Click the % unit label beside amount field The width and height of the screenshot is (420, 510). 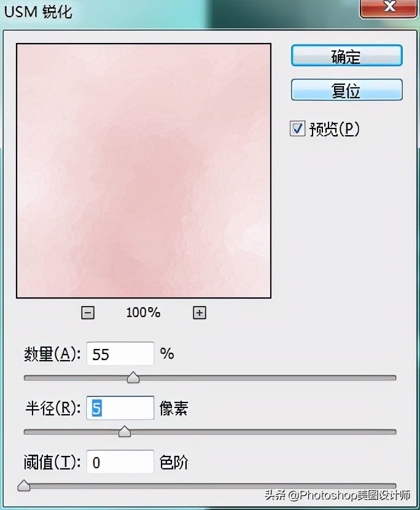coord(166,353)
